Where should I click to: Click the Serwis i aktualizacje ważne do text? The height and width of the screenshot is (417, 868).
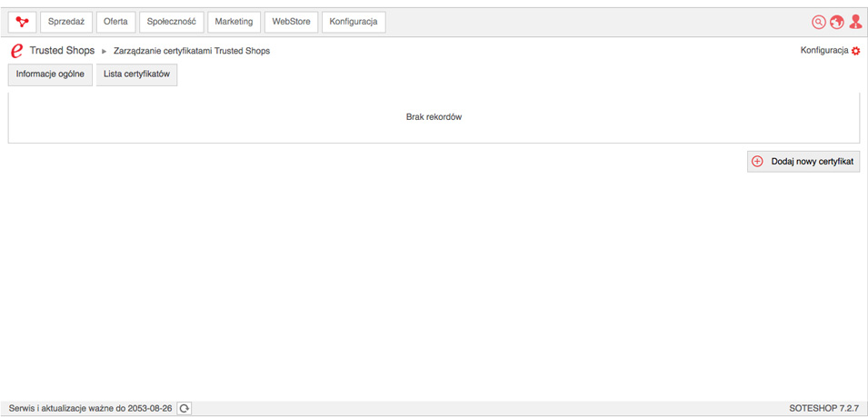(90, 409)
